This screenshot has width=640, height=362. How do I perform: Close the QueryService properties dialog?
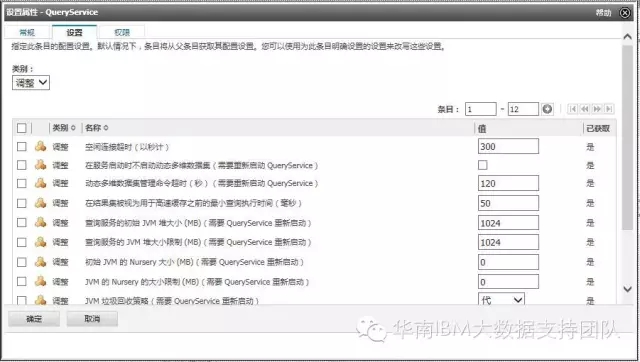[x=625, y=13]
